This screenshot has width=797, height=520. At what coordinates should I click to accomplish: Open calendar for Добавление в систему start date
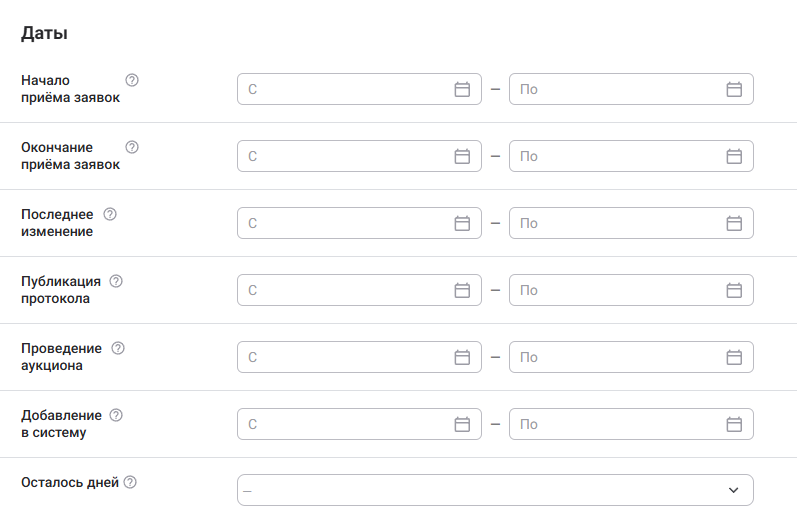[462, 424]
